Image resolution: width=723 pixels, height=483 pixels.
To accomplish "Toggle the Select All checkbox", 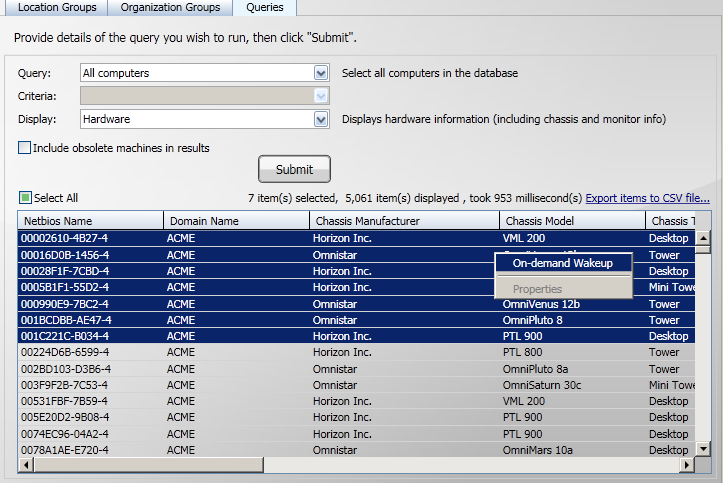I will 26,198.
